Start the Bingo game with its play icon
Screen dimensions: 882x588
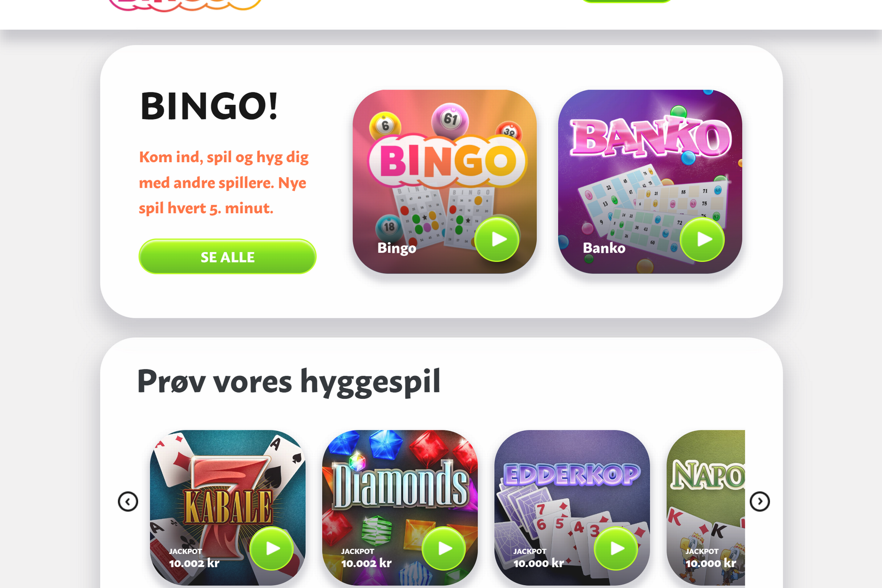coord(497,239)
